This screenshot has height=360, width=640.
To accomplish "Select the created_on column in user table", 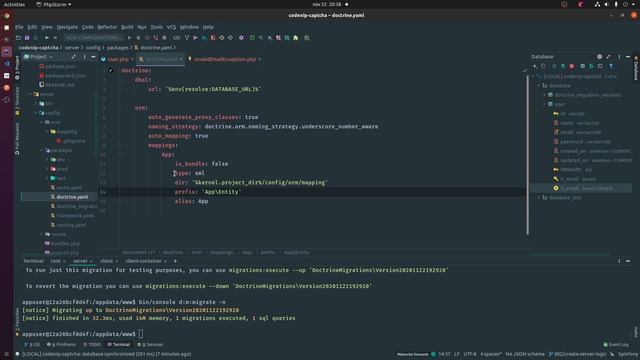I will point(592,151).
